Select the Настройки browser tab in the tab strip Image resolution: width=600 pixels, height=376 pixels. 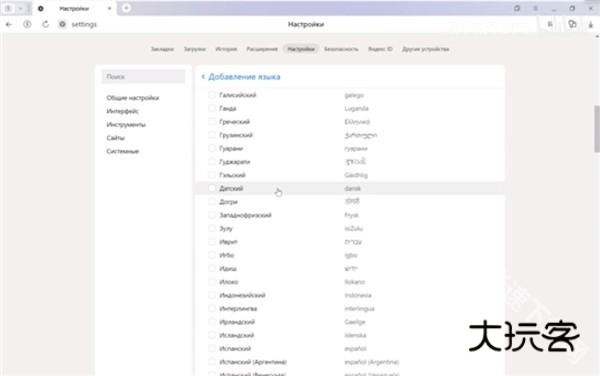(x=74, y=8)
